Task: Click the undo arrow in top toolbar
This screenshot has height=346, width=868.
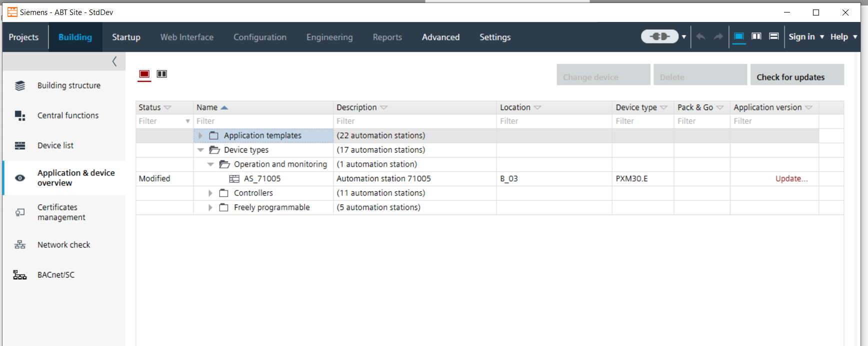Action: (700, 36)
